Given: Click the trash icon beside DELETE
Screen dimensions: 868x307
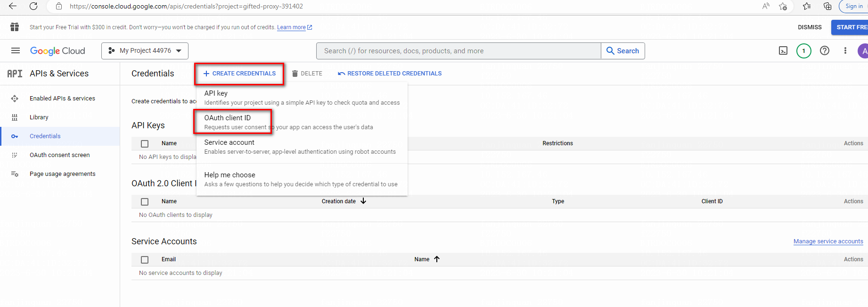Looking at the screenshot, I should coord(295,74).
